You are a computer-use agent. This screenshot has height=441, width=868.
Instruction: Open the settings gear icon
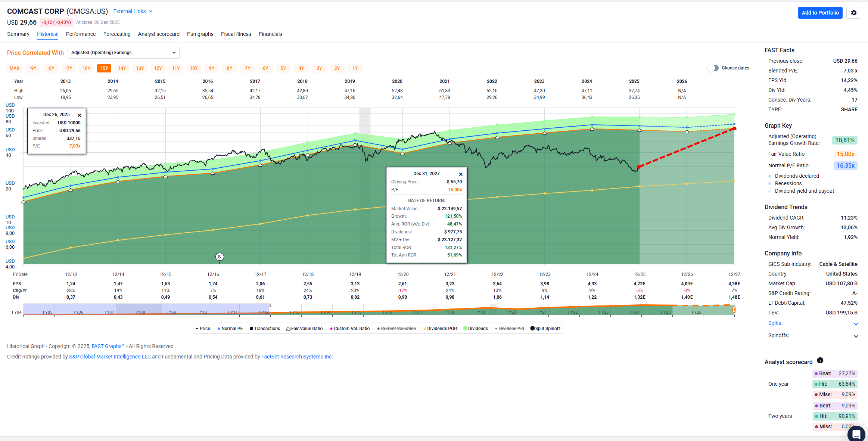click(853, 13)
